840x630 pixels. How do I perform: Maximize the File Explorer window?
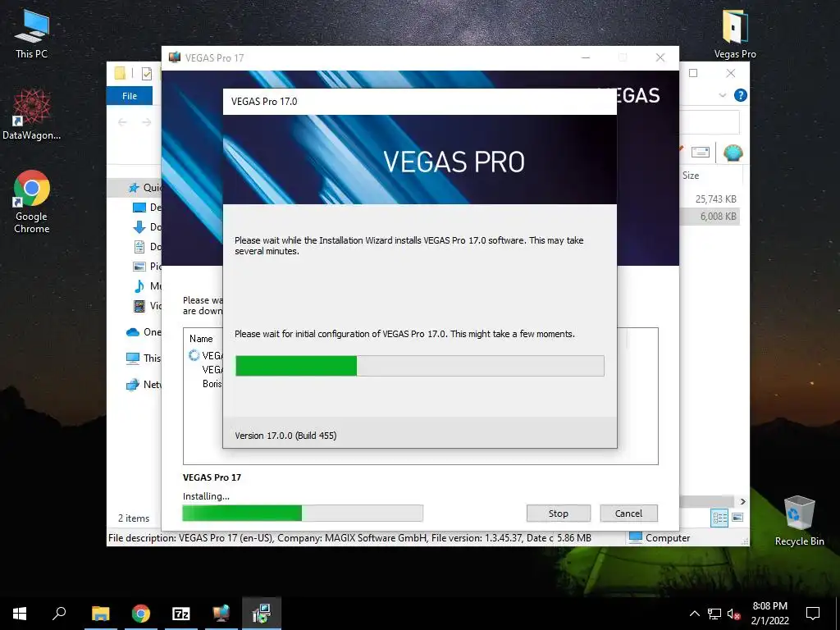[693, 73]
